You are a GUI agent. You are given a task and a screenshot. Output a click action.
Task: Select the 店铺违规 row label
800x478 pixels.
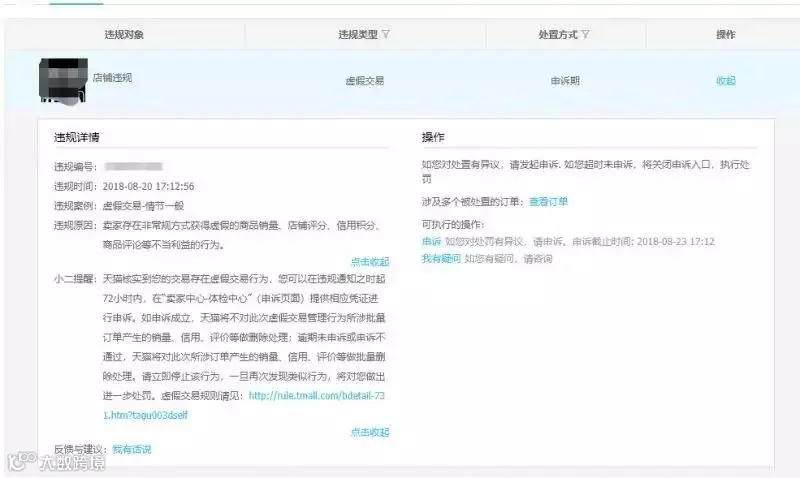point(112,78)
